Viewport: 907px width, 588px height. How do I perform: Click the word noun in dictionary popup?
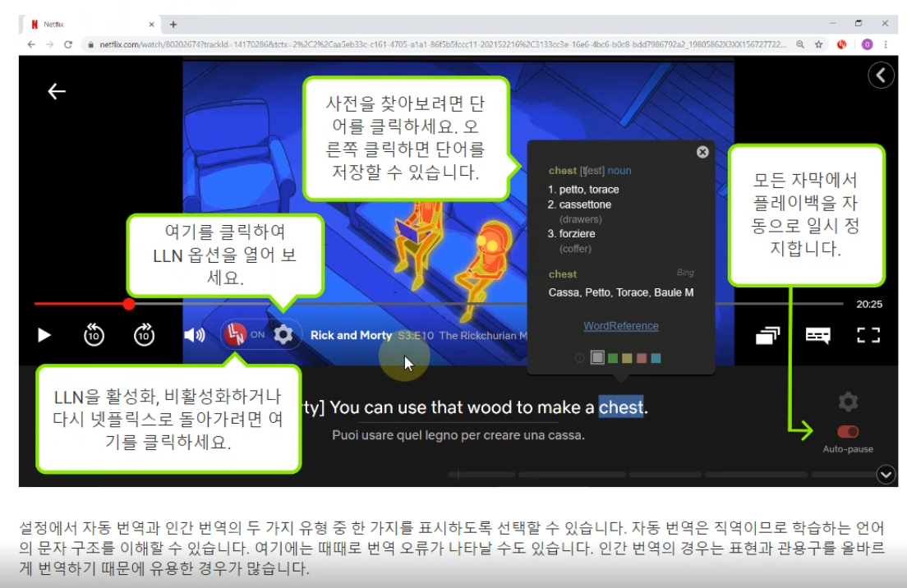pos(619,171)
